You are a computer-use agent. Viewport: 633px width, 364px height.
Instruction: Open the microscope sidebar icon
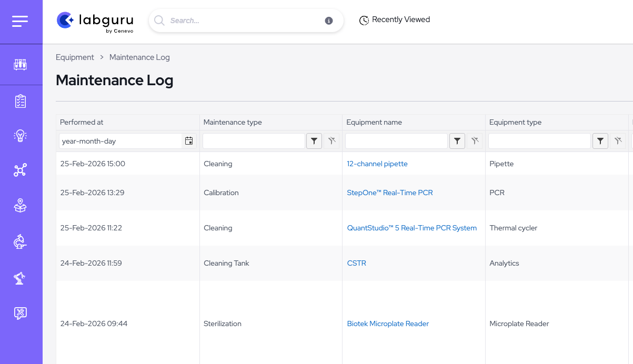pos(20,241)
